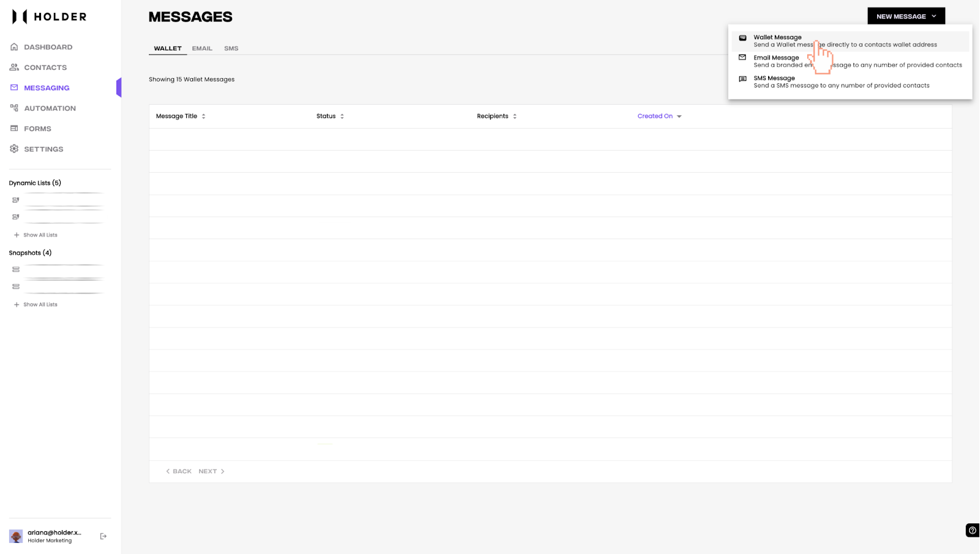Choose Email Message option
The height and width of the screenshot is (554, 980).
pos(850,61)
